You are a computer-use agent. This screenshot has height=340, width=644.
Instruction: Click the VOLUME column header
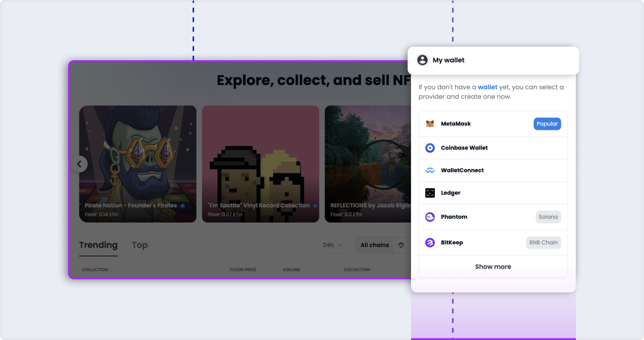[291, 270]
